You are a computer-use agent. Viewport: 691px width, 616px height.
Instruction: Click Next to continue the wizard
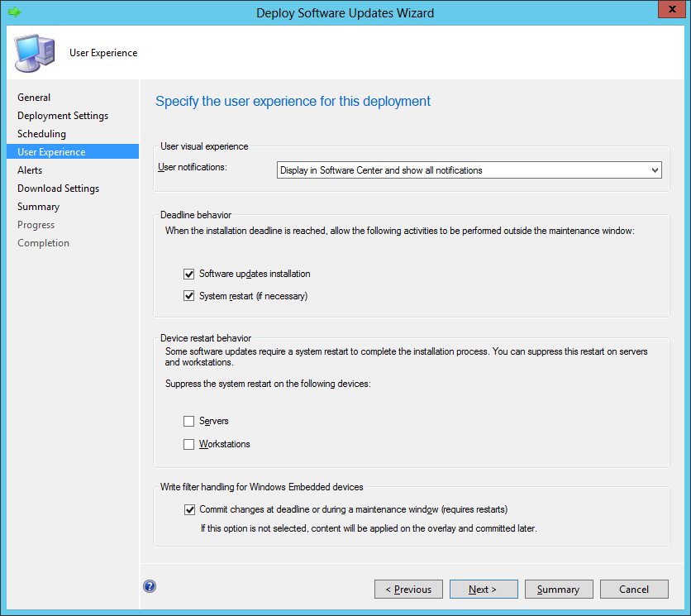(x=483, y=590)
